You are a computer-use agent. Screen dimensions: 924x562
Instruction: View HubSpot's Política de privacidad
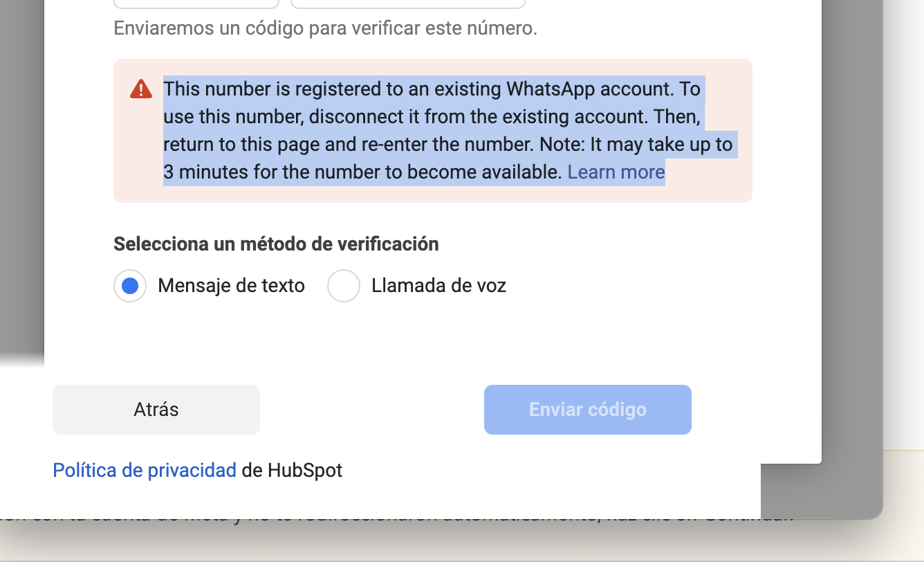click(144, 470)
